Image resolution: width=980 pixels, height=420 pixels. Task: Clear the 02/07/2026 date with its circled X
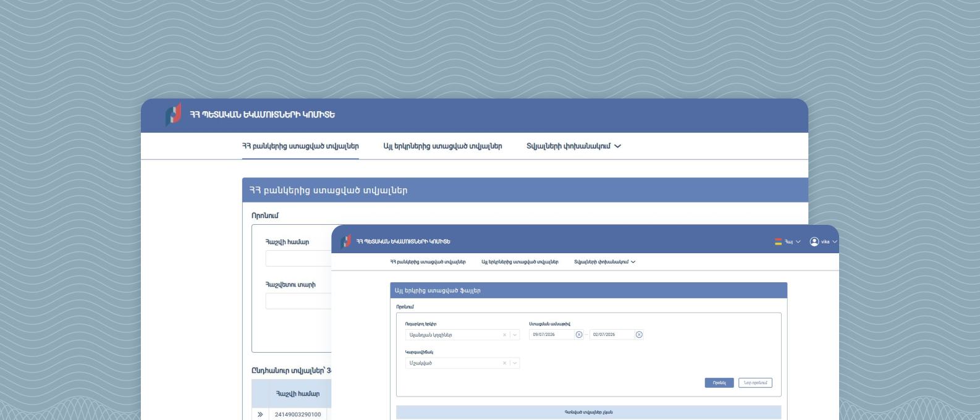click(639, 335)
